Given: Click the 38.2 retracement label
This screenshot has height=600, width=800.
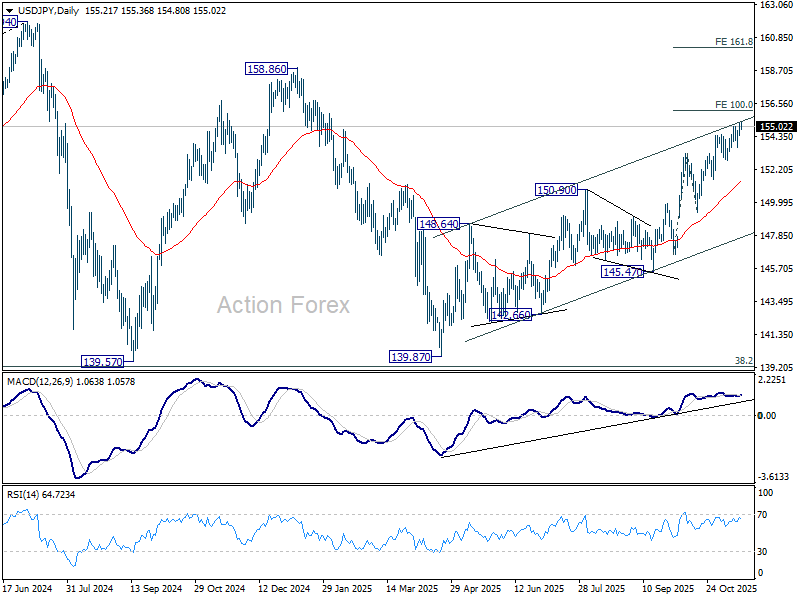Looking at the screenshot, I should 743,361.
